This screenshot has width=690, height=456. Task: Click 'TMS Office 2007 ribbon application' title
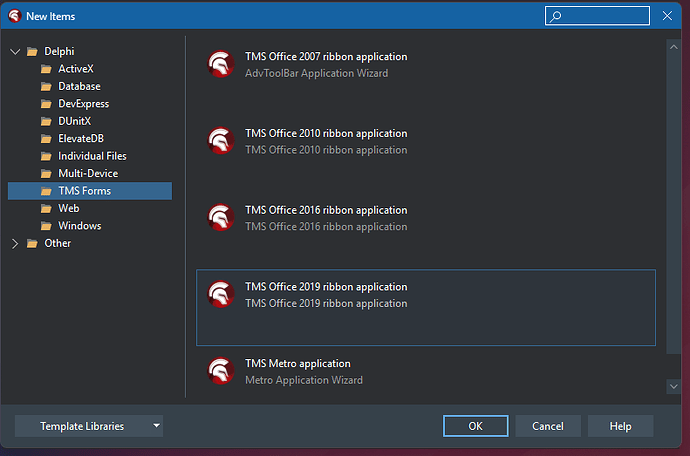326,56
